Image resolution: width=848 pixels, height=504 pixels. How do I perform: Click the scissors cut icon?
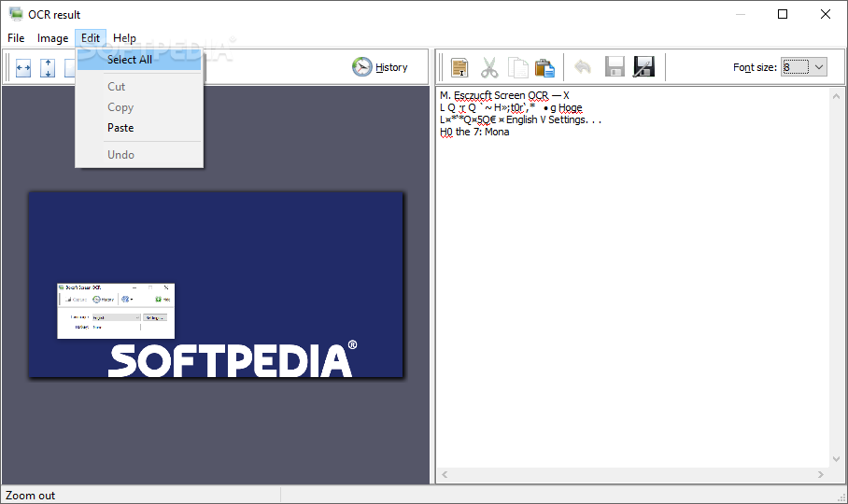tap(488, 67)
